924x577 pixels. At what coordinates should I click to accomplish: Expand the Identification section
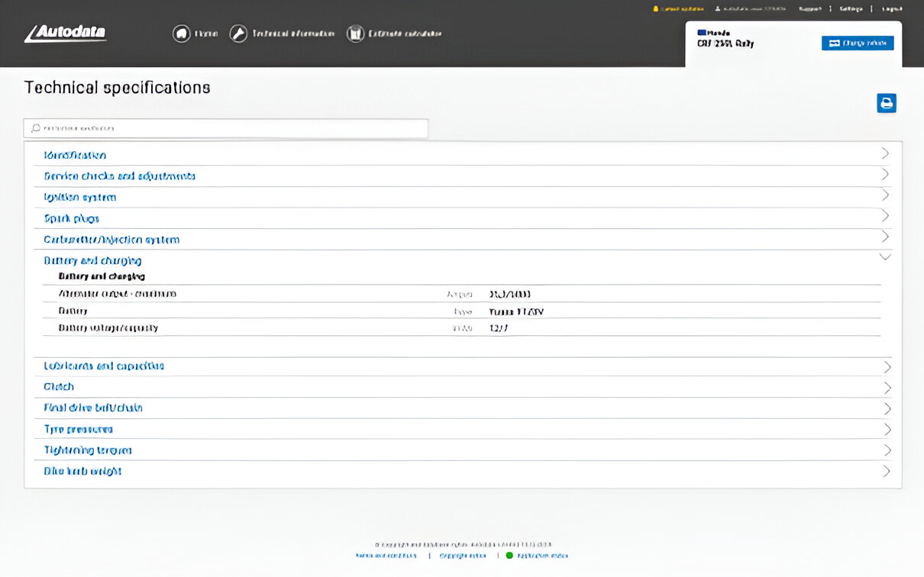[x=75, y=155]
